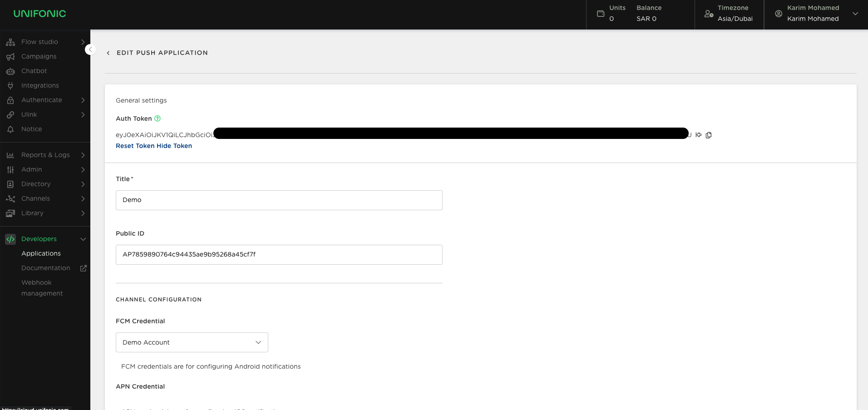This screenshot has height=410, width=868.
Task: Collapse the sidebar with the round arrow button
Action: tap(90, 49)
